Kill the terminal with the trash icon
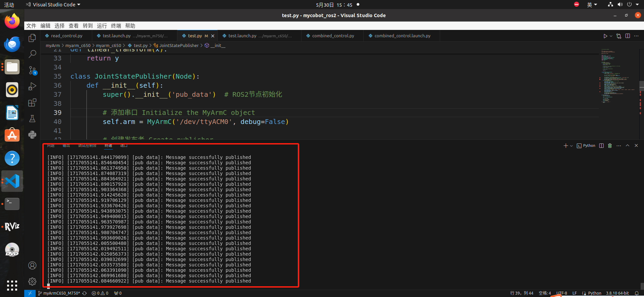This screenshot has width=644, height=297. (x=610, y=145)
